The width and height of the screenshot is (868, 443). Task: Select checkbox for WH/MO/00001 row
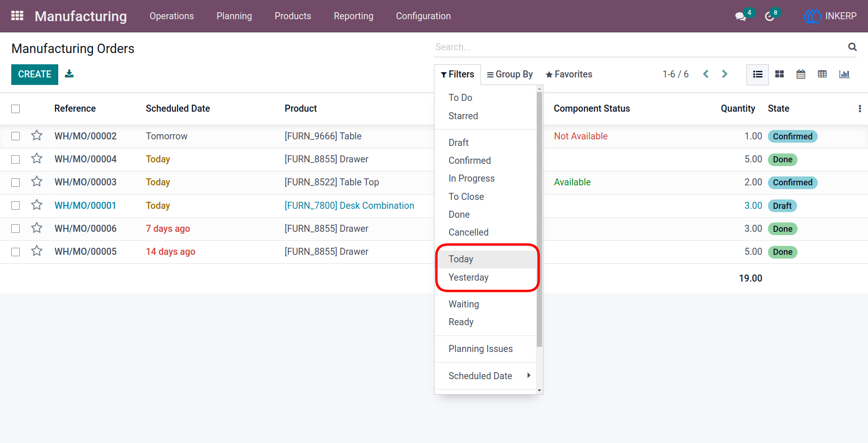tap(15, 206)
